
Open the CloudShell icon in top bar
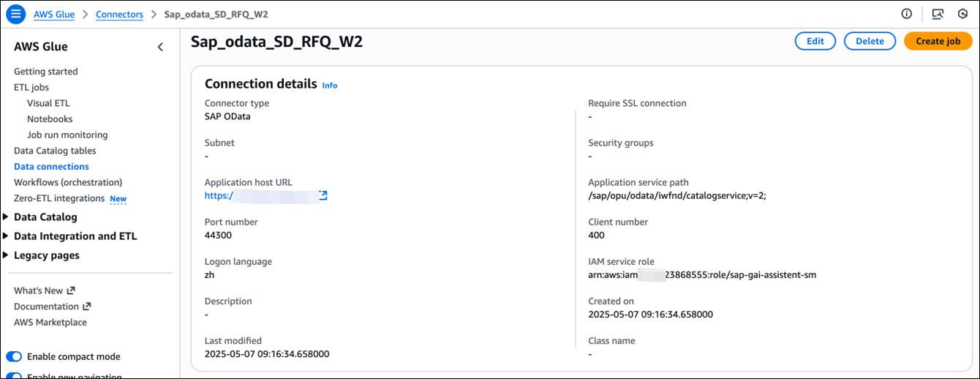tap(938, 14)
